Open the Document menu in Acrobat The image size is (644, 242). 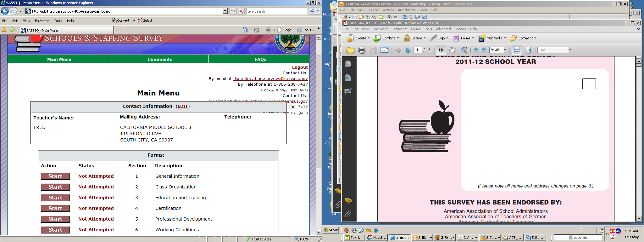coord(380,29)
